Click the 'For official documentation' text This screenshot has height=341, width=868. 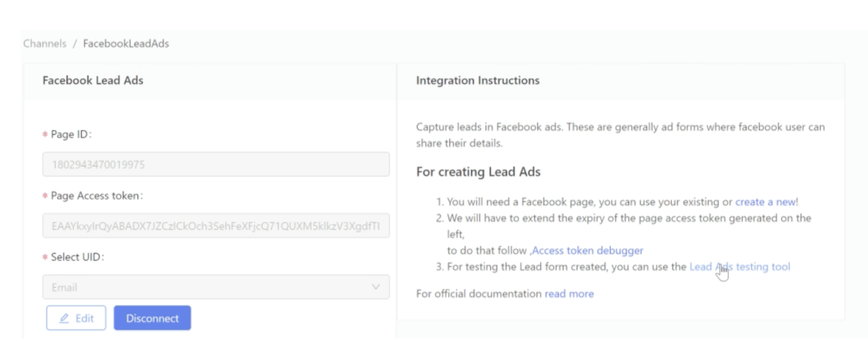(x=479, y=294)
